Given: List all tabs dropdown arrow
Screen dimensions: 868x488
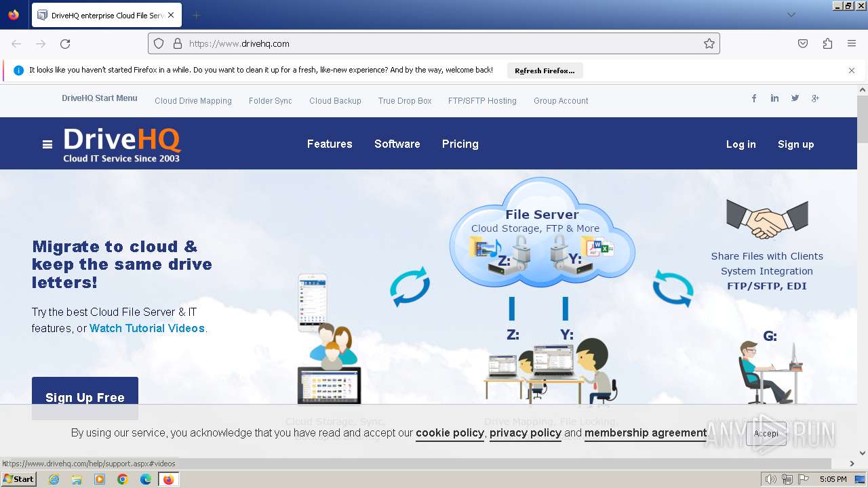Looking at the screenshot, I should (791, 15).
